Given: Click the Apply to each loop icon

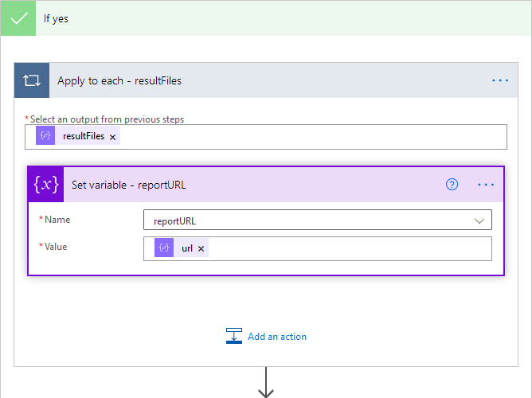Looking at the screenshot, I should point(32,80).
